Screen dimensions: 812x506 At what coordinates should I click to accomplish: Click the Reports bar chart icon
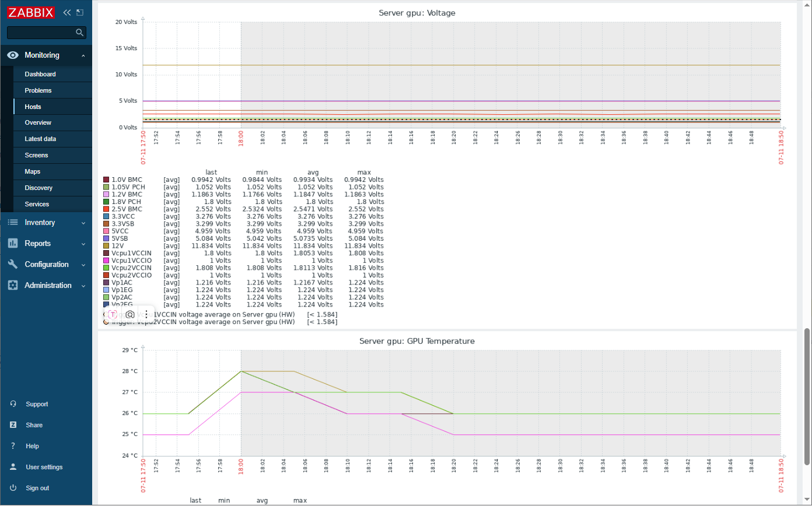click(x=13, y=244)
